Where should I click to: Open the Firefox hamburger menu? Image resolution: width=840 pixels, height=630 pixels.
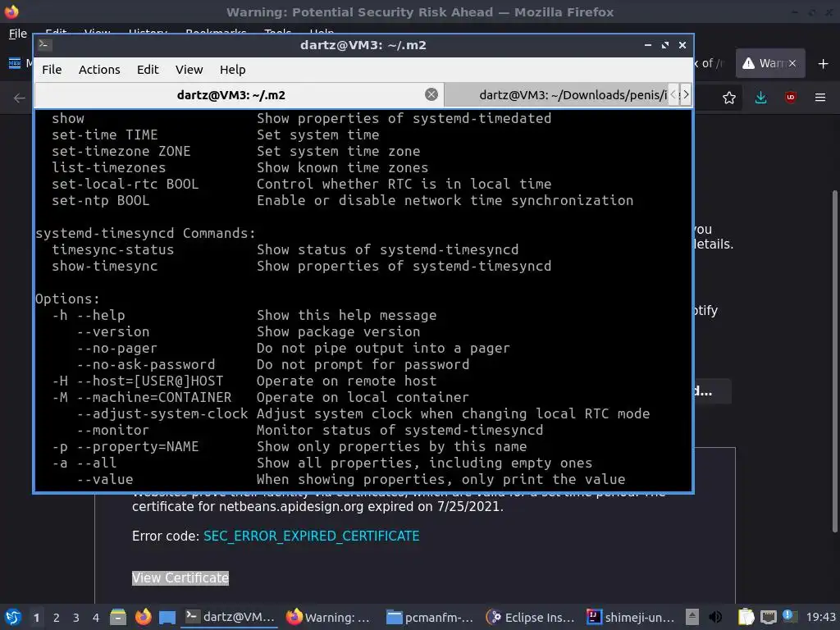coord(820,98)
